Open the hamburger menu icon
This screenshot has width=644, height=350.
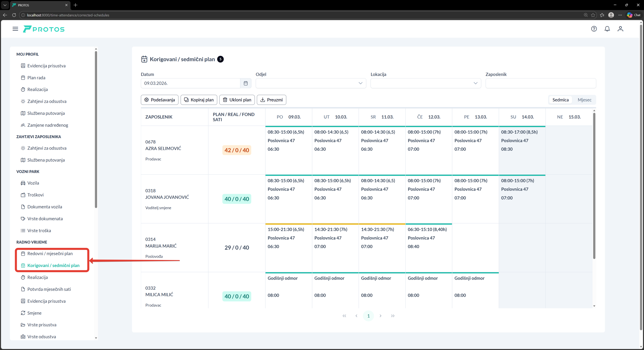[x=15, y=29]
